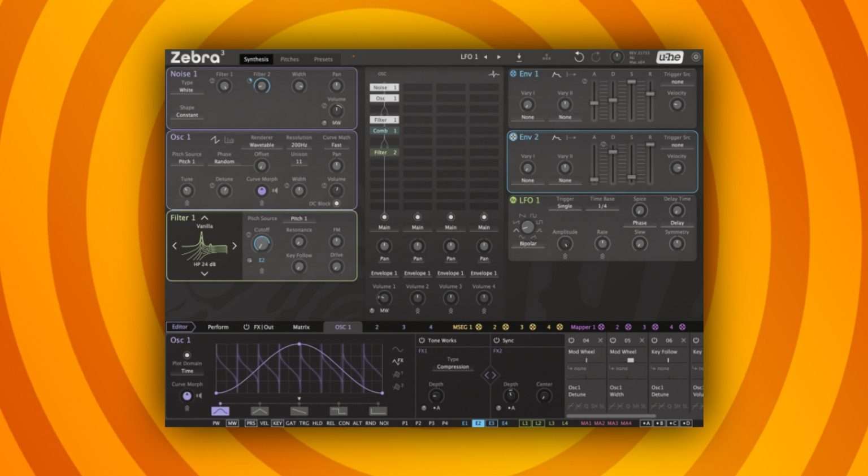Select the previous LFO with the left arrow

pos(485,57)
